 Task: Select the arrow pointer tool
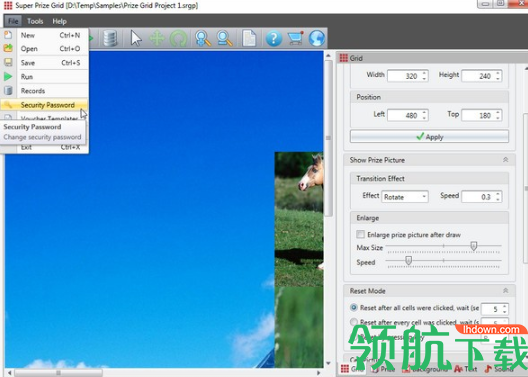[136, 38]
